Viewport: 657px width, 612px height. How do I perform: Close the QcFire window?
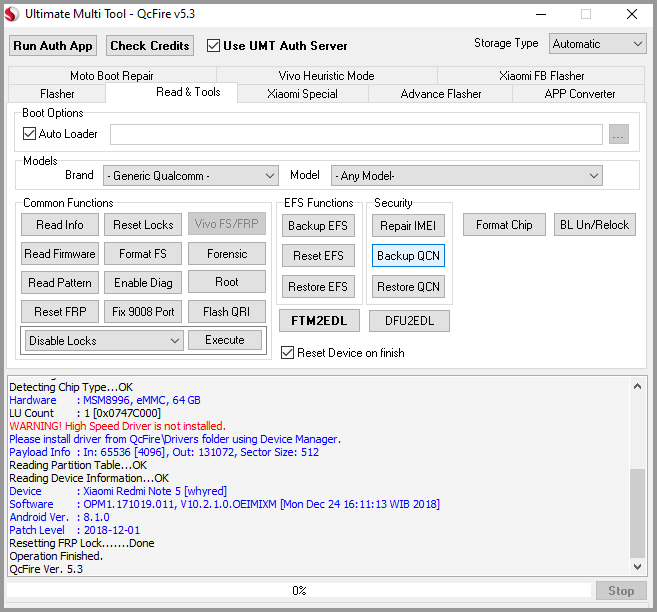click(632, 14)
